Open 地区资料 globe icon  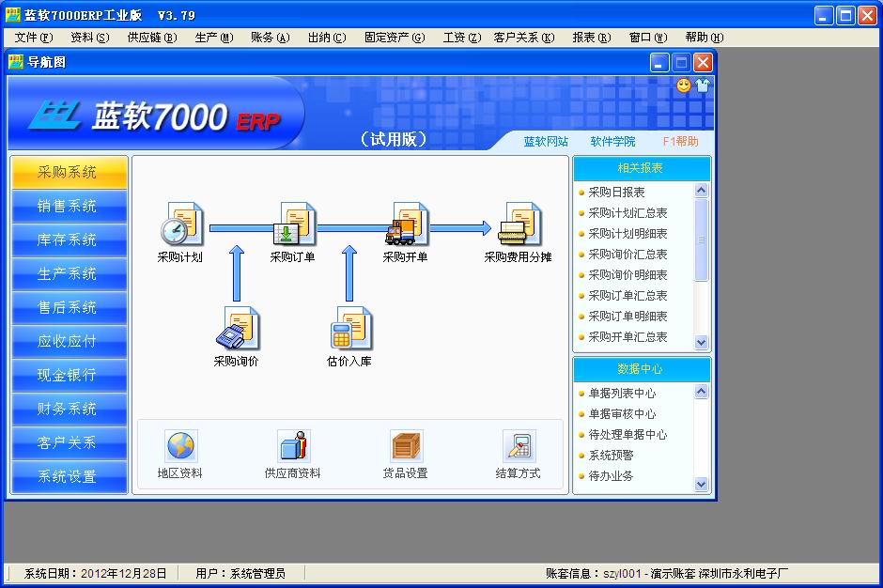coord(180,447)
